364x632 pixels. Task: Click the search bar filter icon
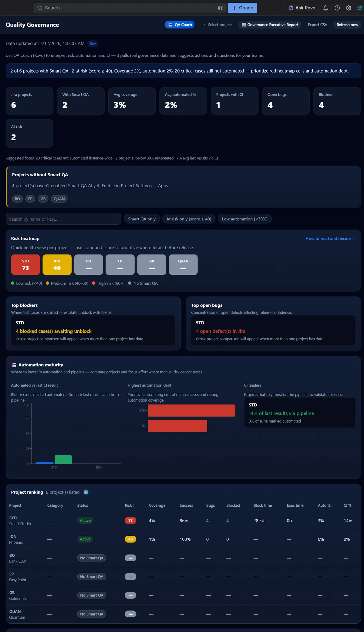[220, 8]
